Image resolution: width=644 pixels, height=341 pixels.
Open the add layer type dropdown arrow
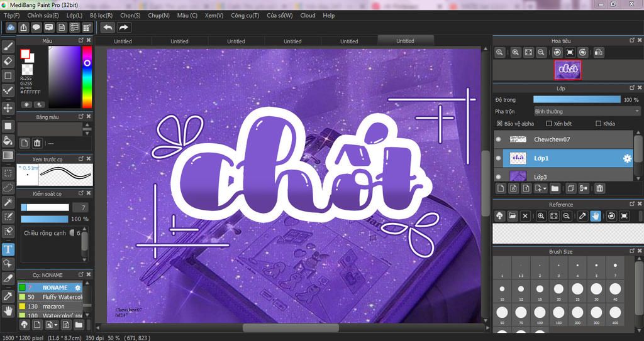point(545,189)
